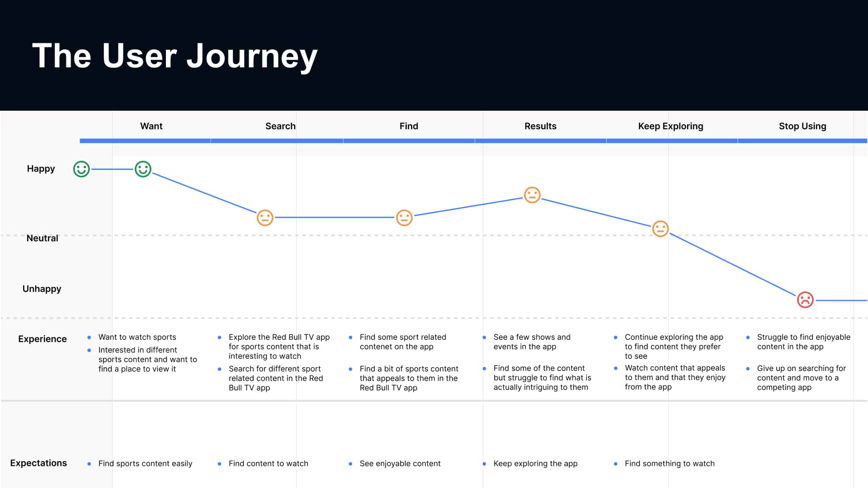Screen dimensions: 868x488
Task: Click Find stage column header
Action: pyautogui.click(x=408, y=126)
